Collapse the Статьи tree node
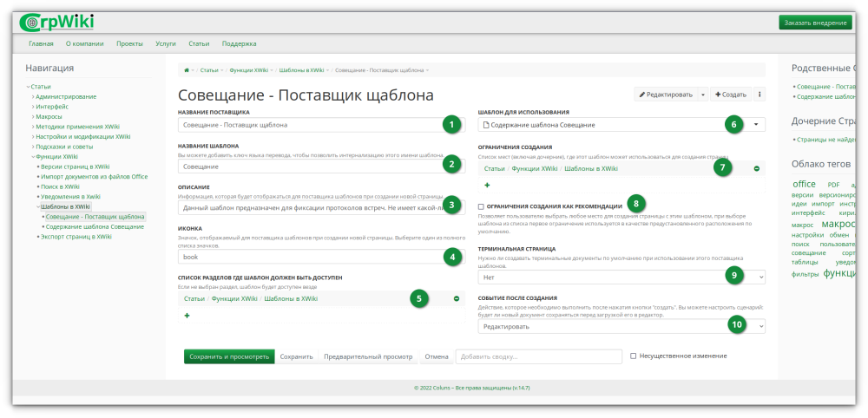This screenshot has width=868, height=418. [x=28, y=87]
